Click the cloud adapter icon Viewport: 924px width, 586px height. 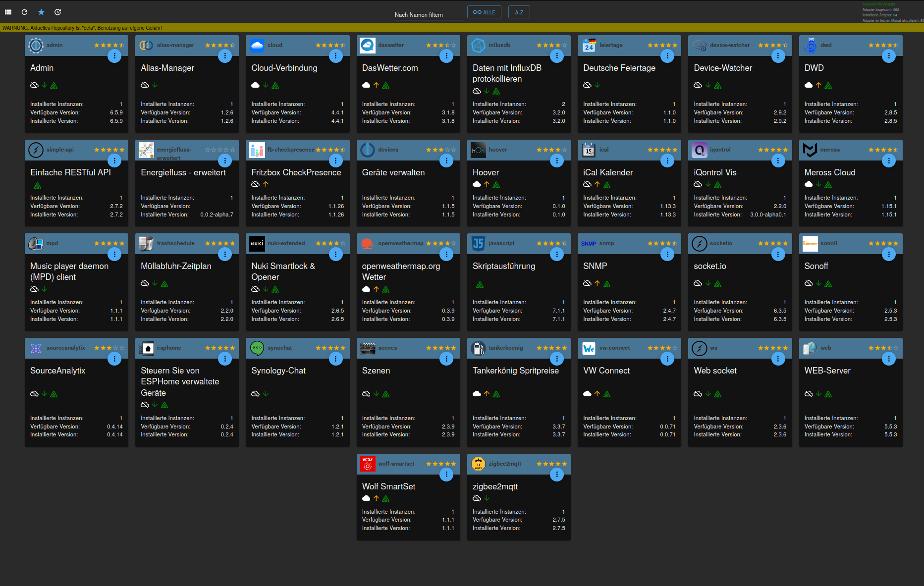click(x=257, y=45)
